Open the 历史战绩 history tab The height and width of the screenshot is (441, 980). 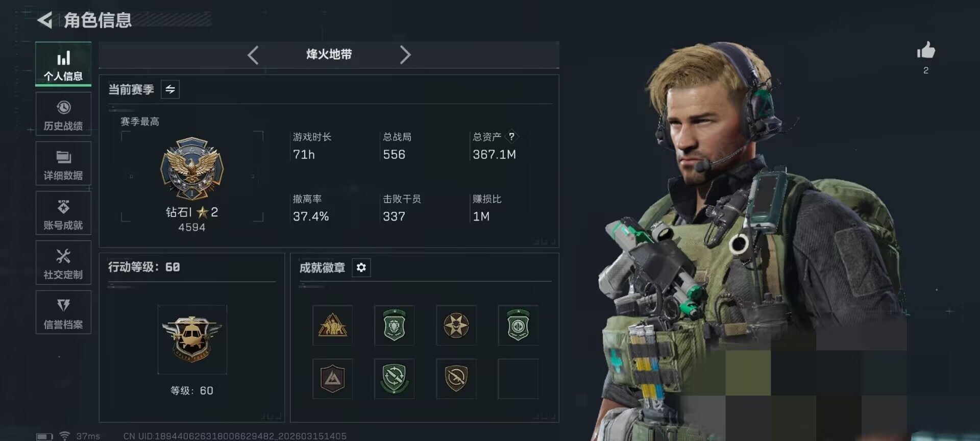tap(63, 114)
